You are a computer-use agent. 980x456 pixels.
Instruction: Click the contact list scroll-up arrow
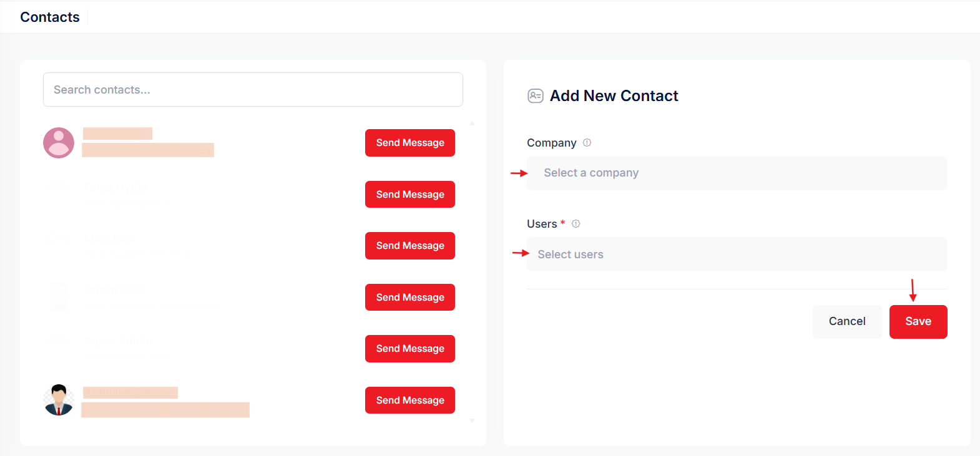coord(472,124)
